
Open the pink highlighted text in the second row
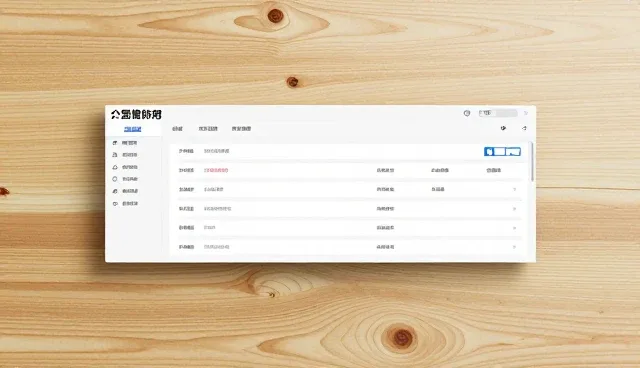(216, 170)
